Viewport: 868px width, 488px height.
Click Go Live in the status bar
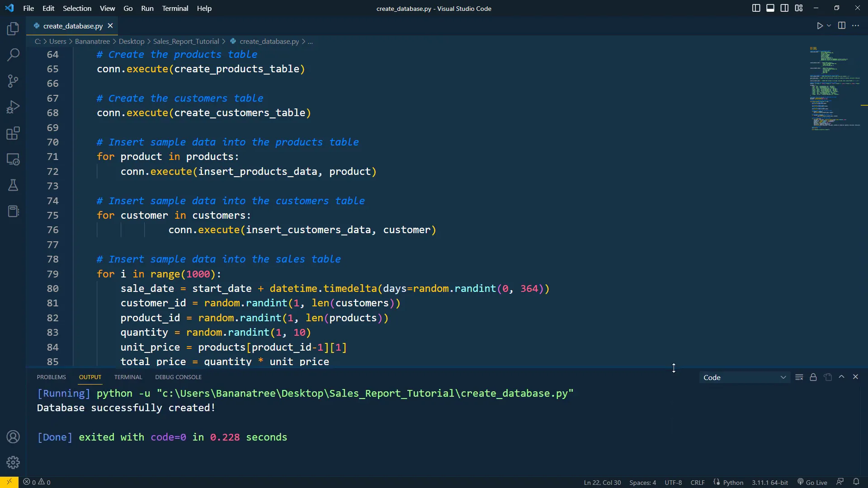(x=812, y=482)
